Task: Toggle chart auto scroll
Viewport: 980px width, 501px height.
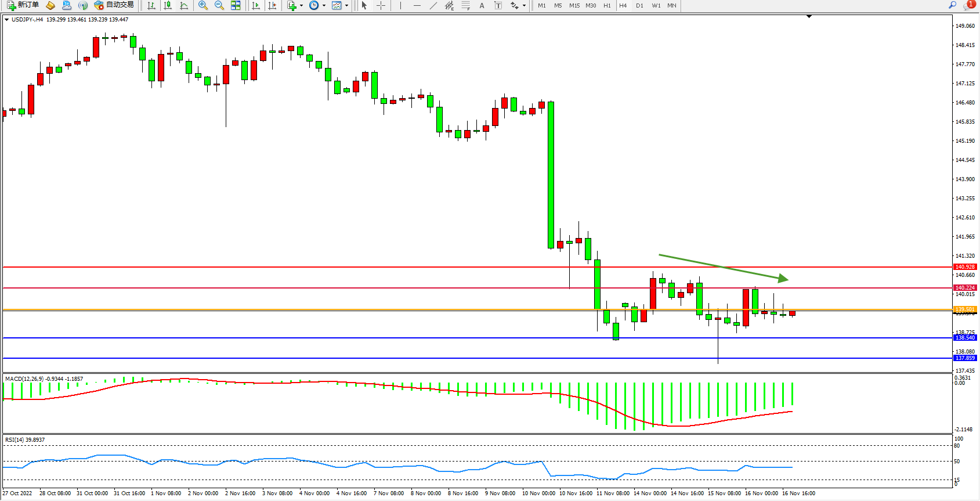Action: 256,5
